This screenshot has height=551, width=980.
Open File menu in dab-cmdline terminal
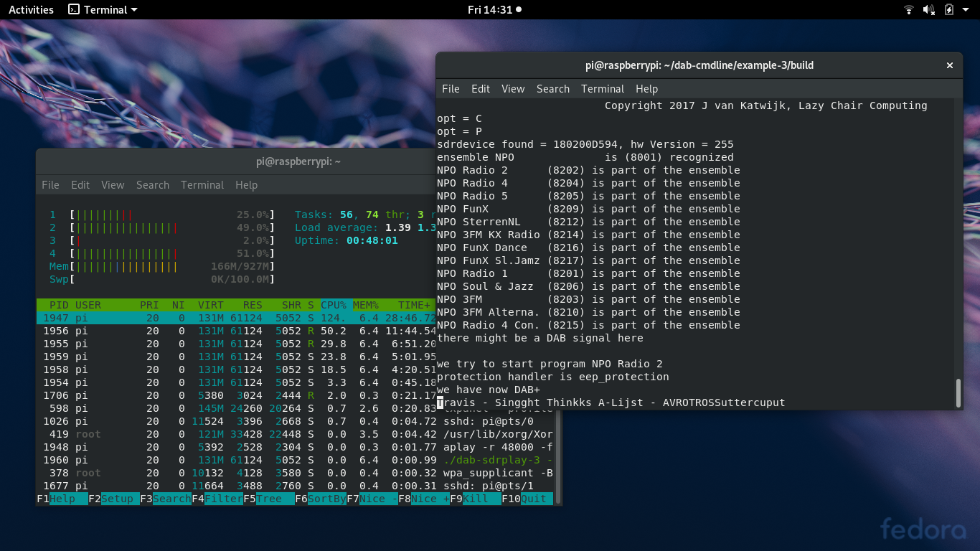[451, 89]
